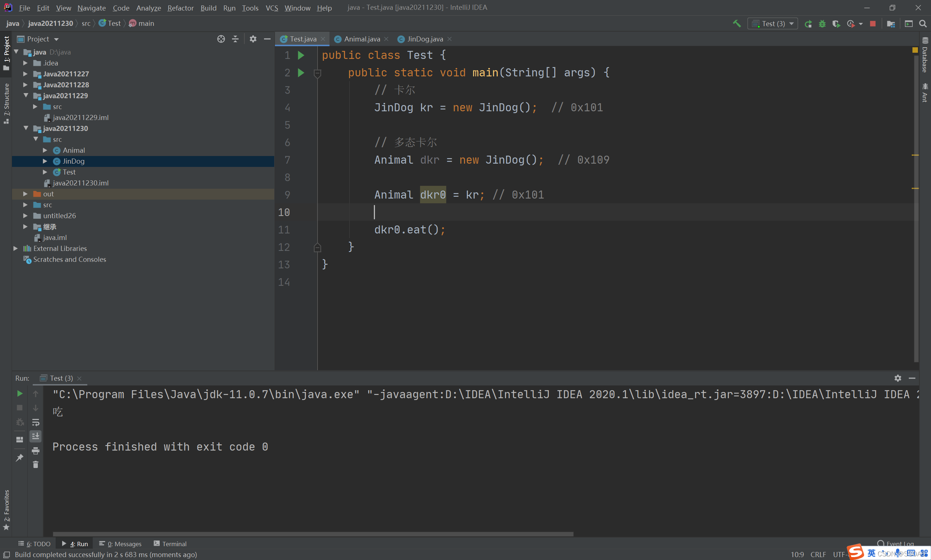The height and width of the screenshot is (560, 931).
Task: Click the Down stack trace arrow in Run panel
Action: pyautogui.click(x=36, y=408)
